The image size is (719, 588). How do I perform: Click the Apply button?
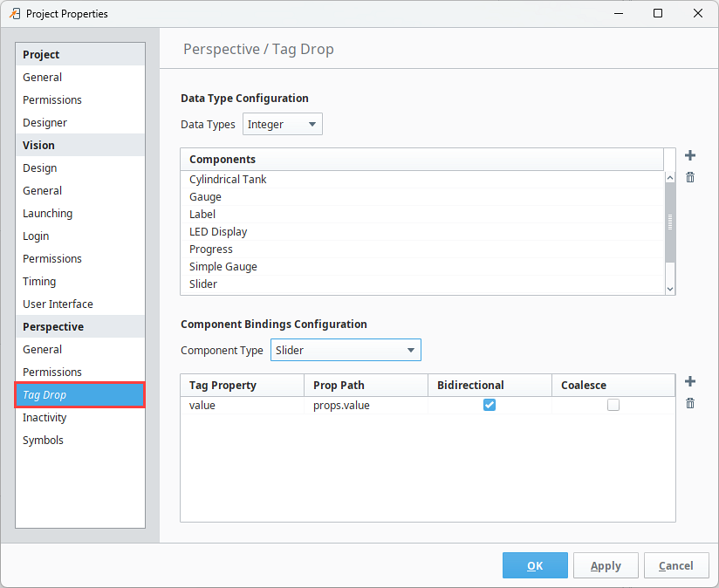(606, 565)
